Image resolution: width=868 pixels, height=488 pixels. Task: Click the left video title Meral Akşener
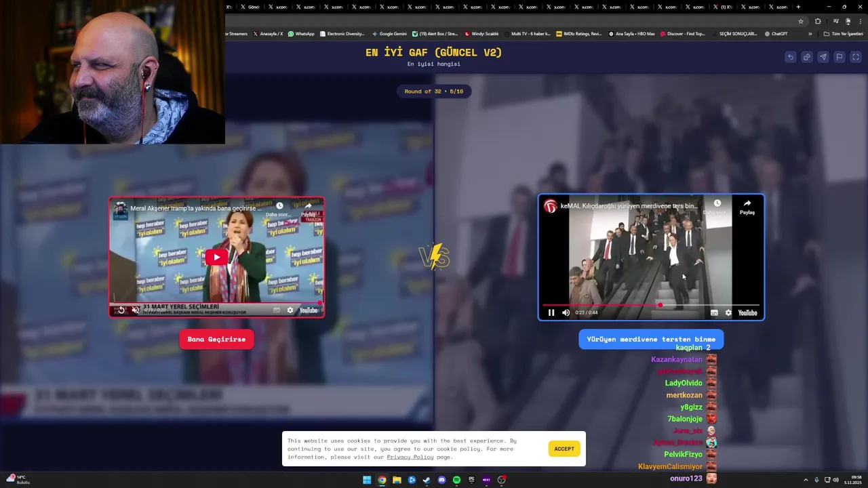(195, 209)
